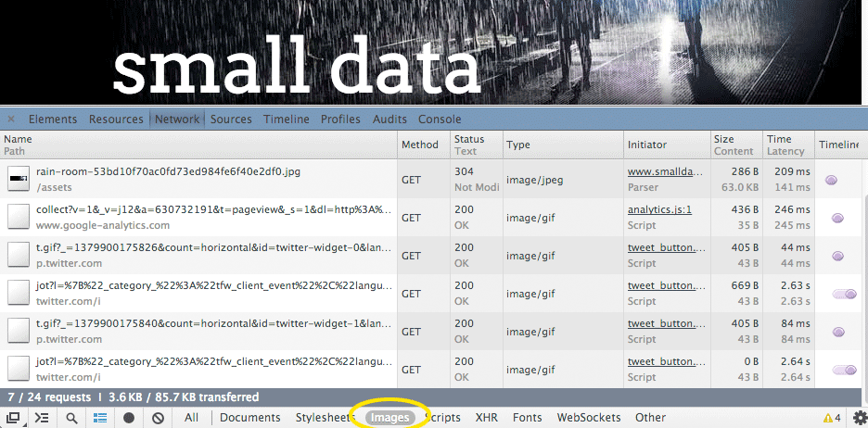Clear the network log icon
Screen dimensions: 868x428
point(159,418)
